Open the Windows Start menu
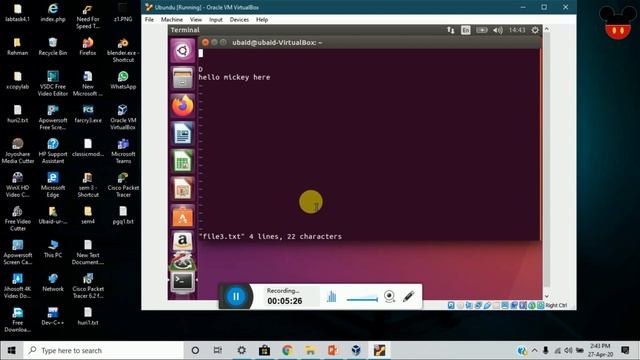Image resolution: width=640 pixels, height=360 pixels. [11, 350]
